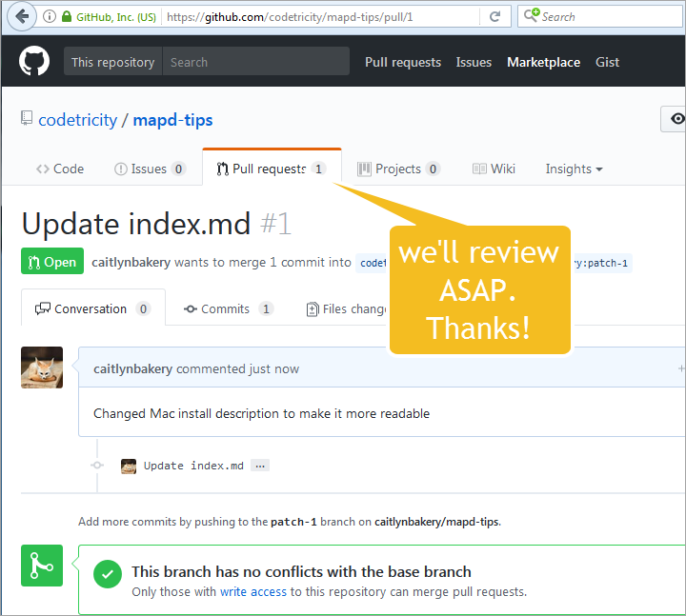Click the no conflicts with base branch heading
Image resolution: width=686 pixels, height=616 pixels.
click(301, 571)
